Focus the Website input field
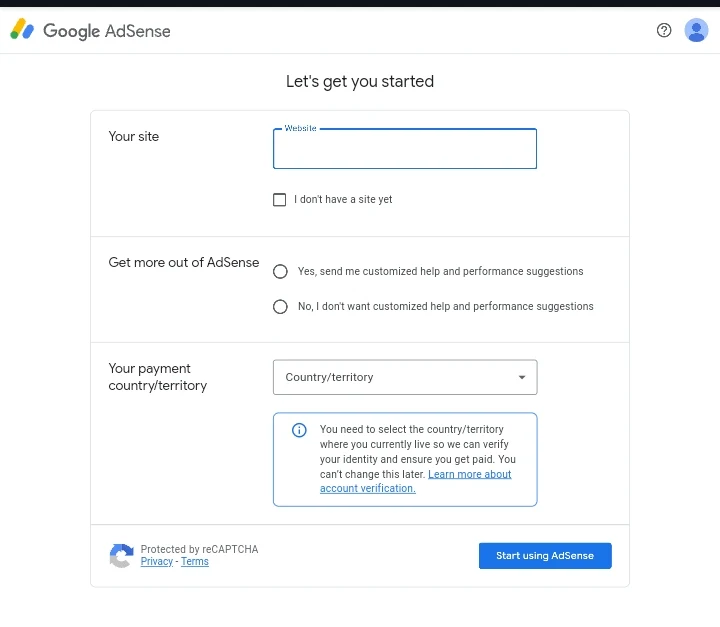The image size is (720, 627). (x=405, y=150)
